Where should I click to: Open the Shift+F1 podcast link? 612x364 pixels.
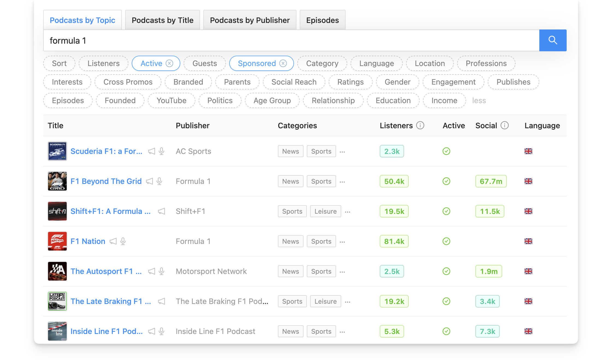pyautogui.click(x=110, y=211)
